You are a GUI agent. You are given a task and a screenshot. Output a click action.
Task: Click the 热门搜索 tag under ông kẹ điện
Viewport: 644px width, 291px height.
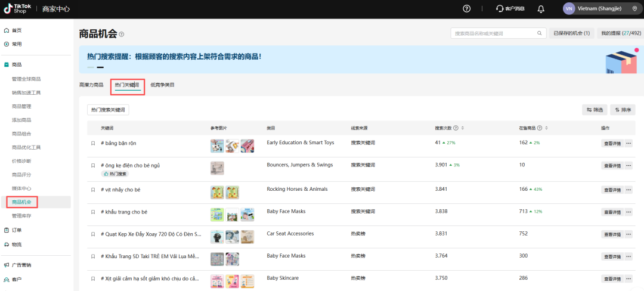point(115,174)
